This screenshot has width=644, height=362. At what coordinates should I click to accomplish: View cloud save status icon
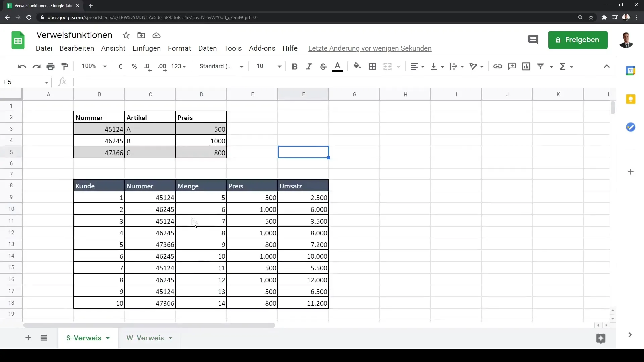156,35
